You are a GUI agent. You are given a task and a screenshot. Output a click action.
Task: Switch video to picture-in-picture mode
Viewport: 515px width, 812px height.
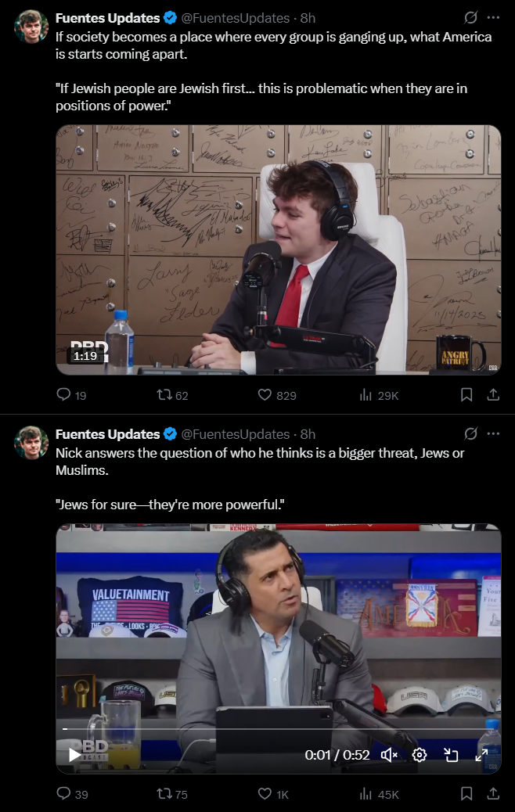[x=452, y=755]
